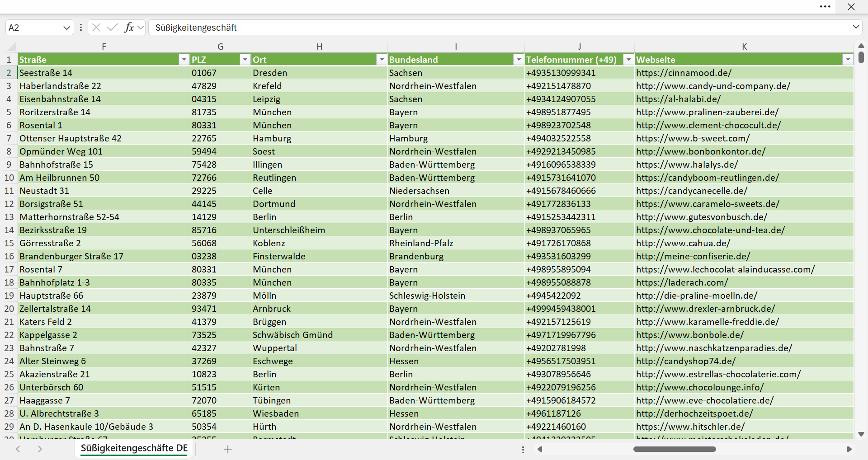868x460 pixels.
Task: Select column H header
Action: [320, 47]
